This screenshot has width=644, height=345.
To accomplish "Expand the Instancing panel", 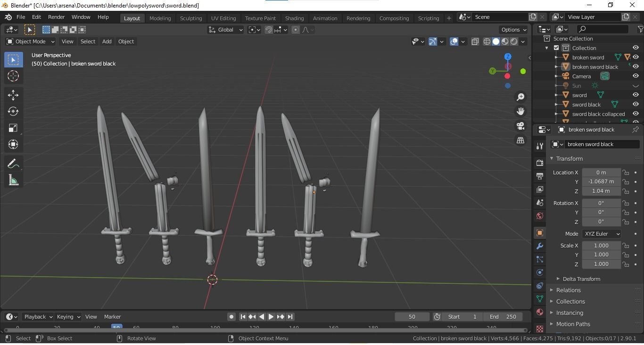I will click(570, 312).
